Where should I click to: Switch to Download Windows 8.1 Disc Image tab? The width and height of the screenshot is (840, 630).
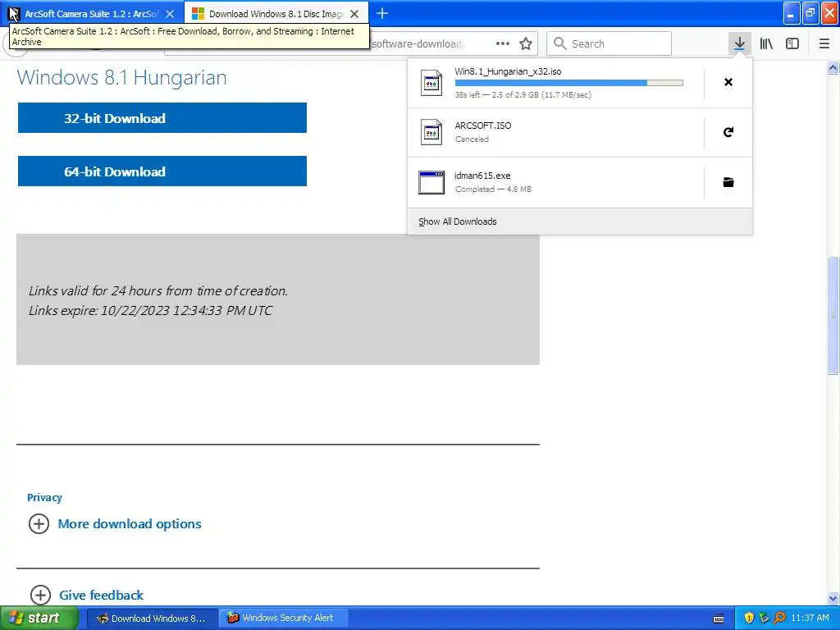pos(276,14)
